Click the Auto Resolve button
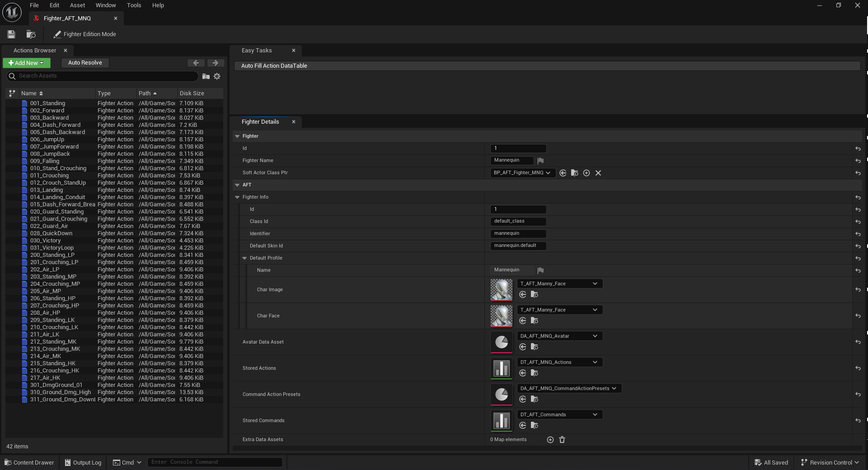Viewport: 868px width, 470px height. click(x=85, y=63)
